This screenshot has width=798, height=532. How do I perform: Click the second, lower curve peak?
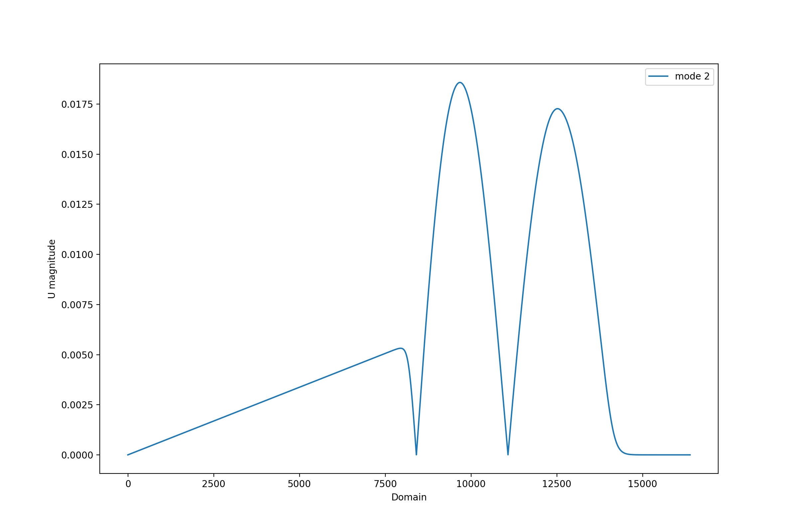558,109
